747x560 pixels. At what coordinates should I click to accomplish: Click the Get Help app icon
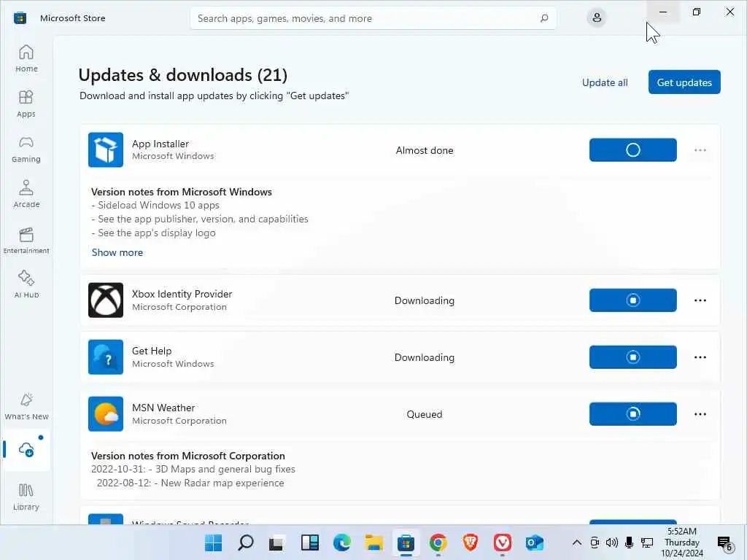[x=106, y=357]
